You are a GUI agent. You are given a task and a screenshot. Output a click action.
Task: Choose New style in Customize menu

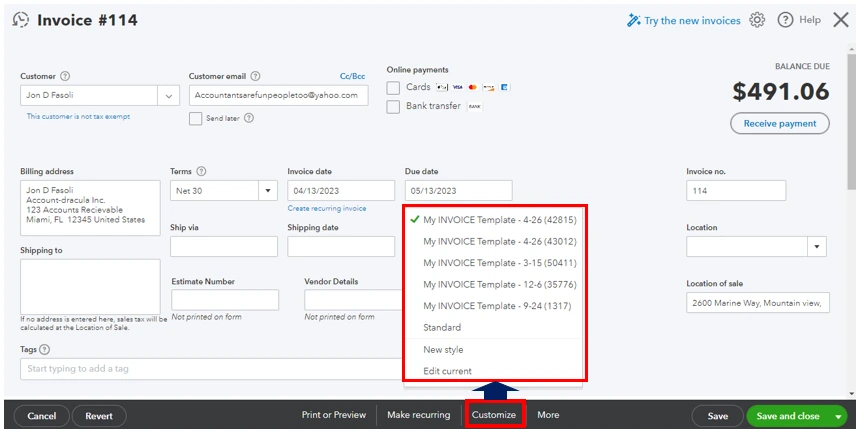coord(443,350)
